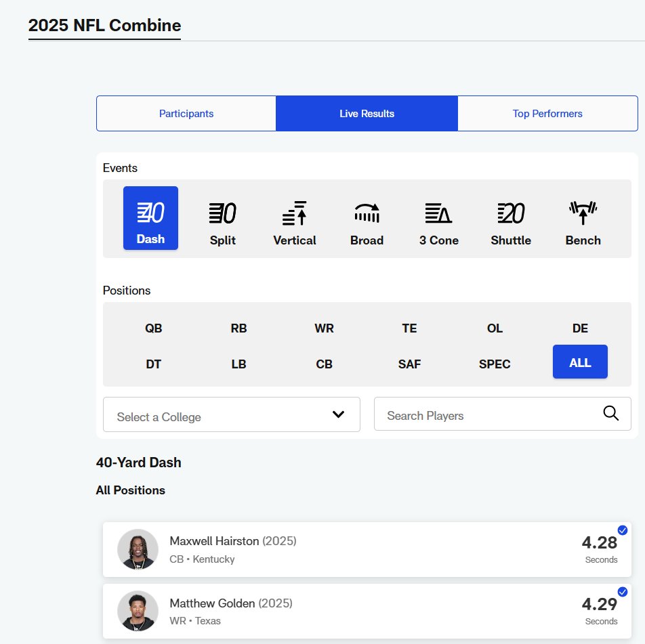Click the search magnifier icon
Screen dimensions: 645x644
pyautogui.click(x=611, y=413)
